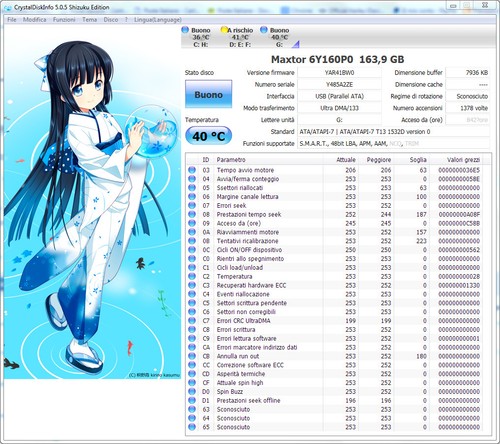This screenshot has width=500, height=444.
Task: Click the yellow A rischio status icon
Action: (x=224, y=30)
